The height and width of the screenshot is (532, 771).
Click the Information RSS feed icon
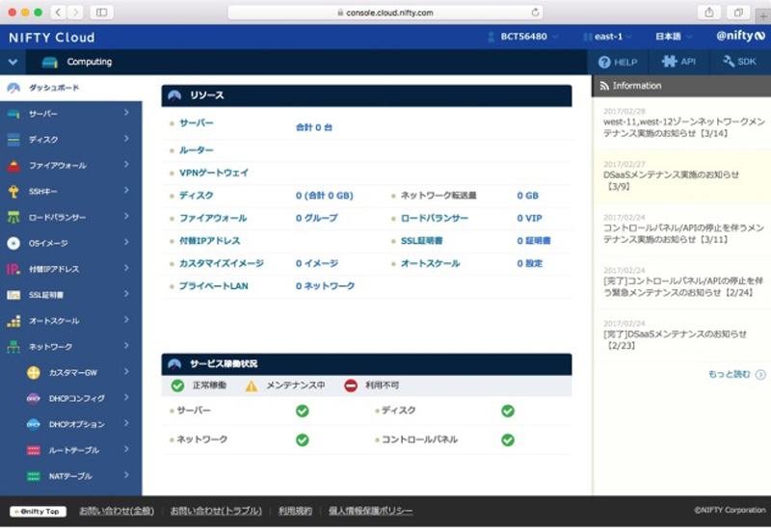(604, 86)
